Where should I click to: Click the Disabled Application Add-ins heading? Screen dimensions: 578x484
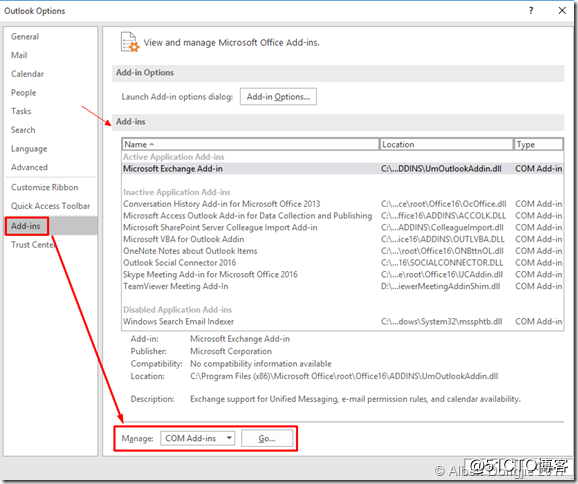(x=177, y=310)
